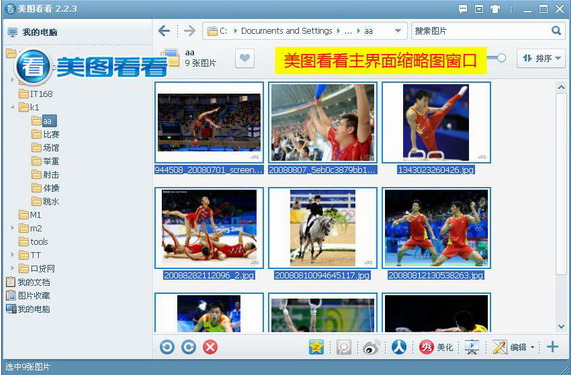
Task: Adjust the thumbnail size slider handle
Action: point(502,58)
